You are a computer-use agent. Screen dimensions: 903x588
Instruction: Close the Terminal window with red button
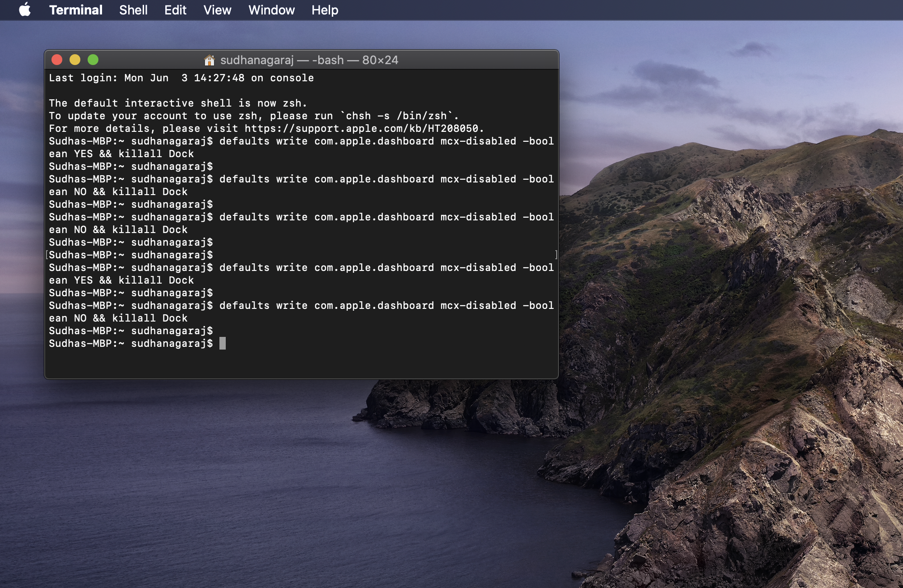tap(57, 60)
